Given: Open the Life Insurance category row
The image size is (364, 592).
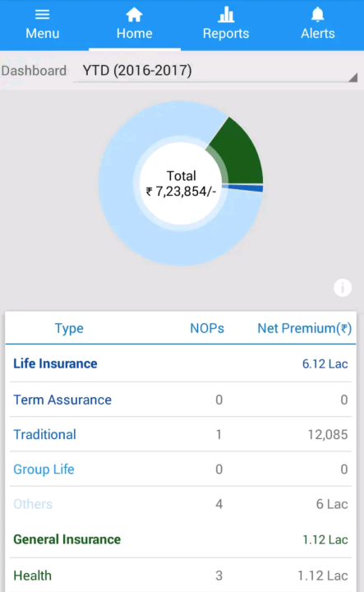Looking at the screenshot, I should (181, 363).
